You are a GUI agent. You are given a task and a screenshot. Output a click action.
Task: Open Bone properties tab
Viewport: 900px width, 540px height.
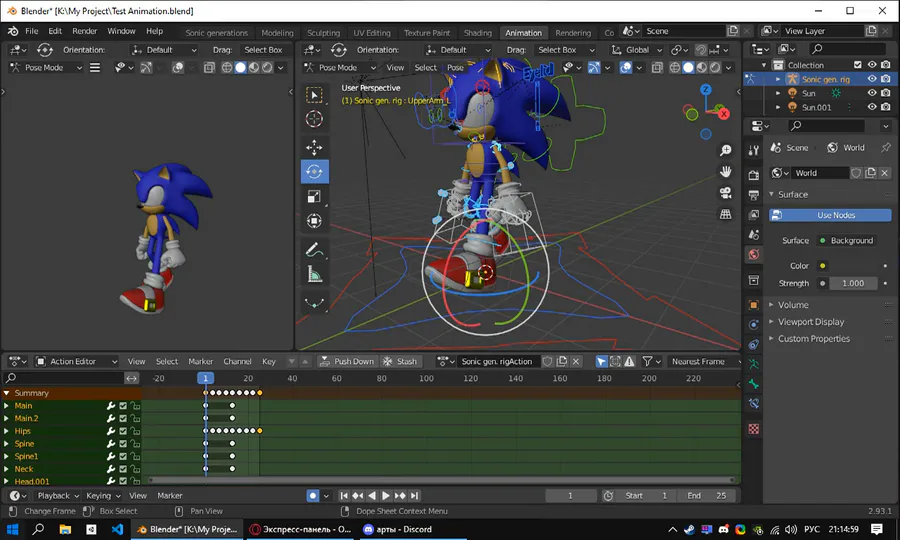click(x=754, y=384)
